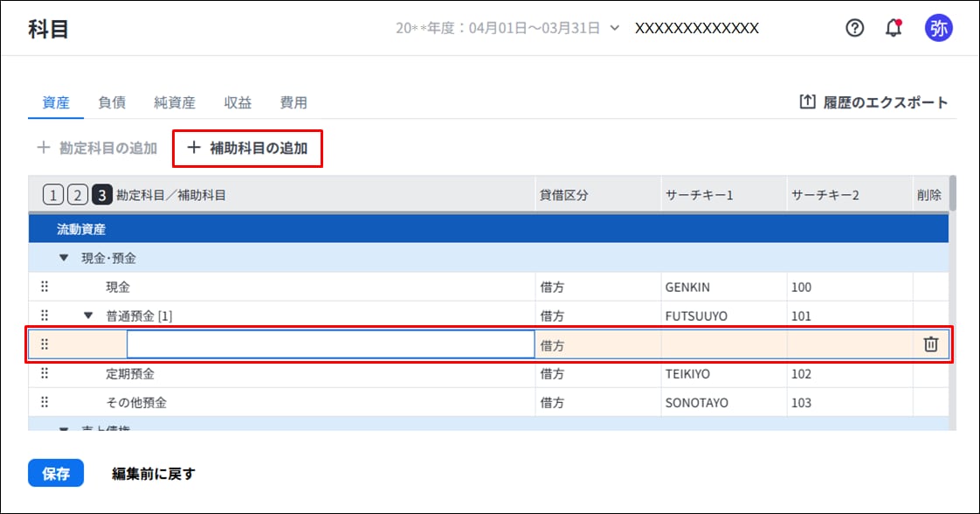This screenshot has height=514, width=980.
Task: Collapse the 現金·預金 group
Action: 63,258
